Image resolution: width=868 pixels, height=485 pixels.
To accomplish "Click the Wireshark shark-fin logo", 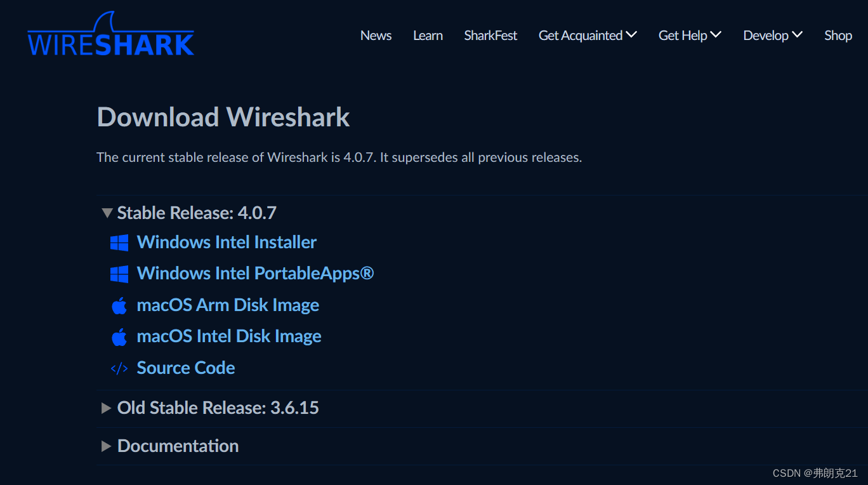I will [111, 34].
